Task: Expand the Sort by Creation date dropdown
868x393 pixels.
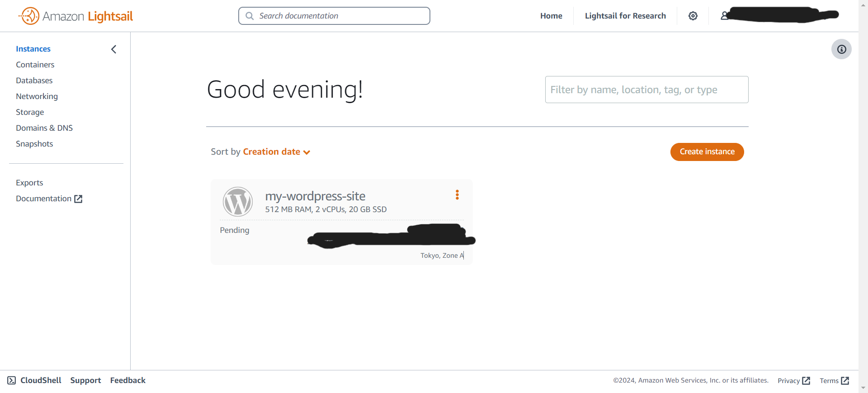Action: (x=277, y=152)
